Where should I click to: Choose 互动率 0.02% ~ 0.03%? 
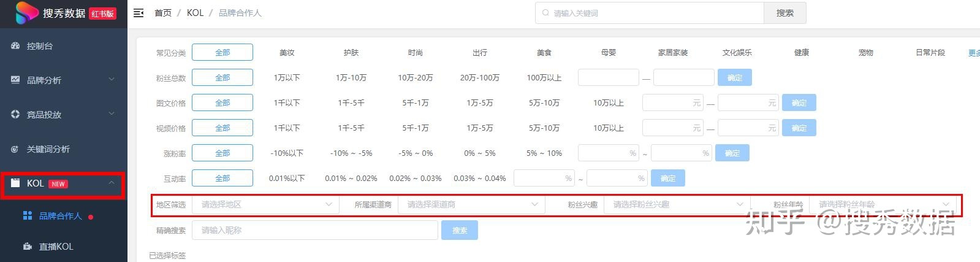tap(416, 179)
